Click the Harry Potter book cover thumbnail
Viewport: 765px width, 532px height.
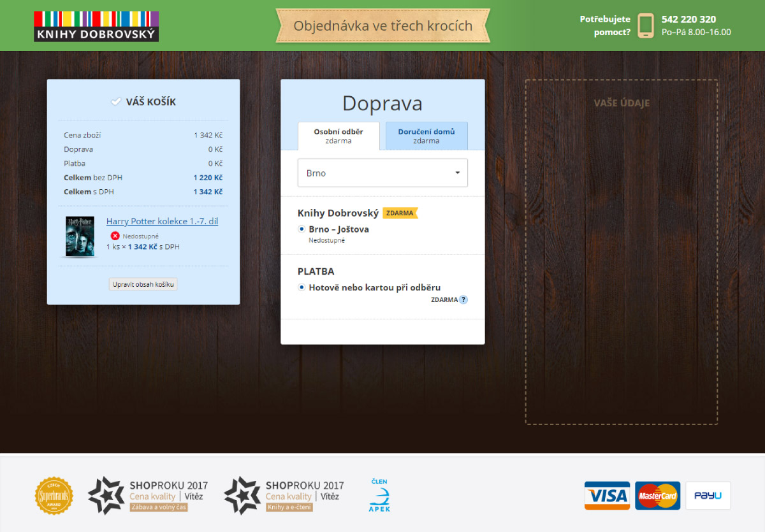pyautogui.click(x=80, y=236)
